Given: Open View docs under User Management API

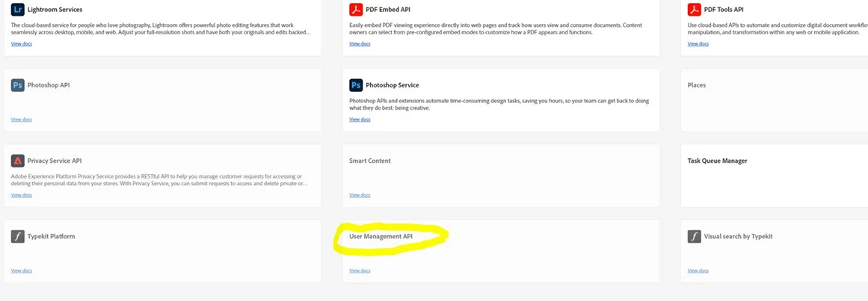Looking at the screenshot, I should click(x=360, y=270).
